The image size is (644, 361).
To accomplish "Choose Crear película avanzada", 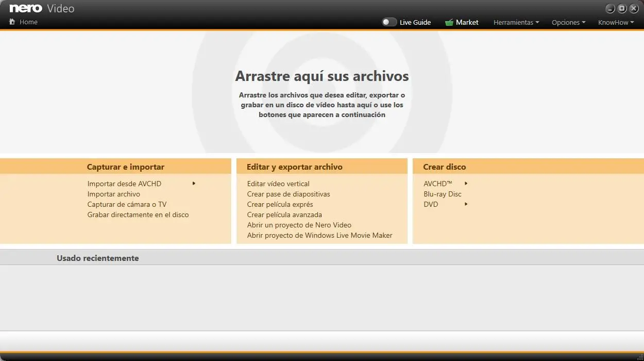I will coord(284,215).
